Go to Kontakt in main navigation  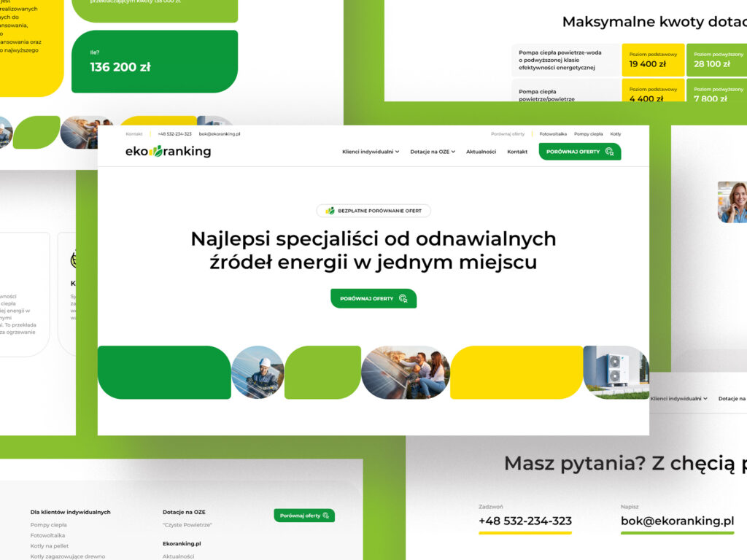click(517, 152)
